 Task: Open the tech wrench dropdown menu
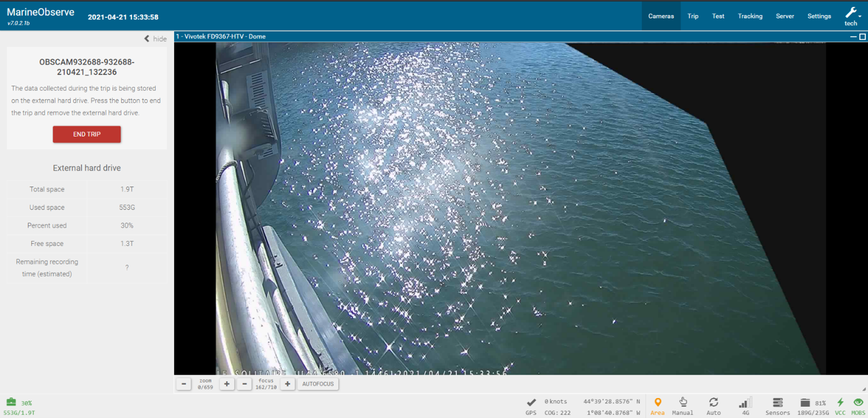(x=852, y=15)
